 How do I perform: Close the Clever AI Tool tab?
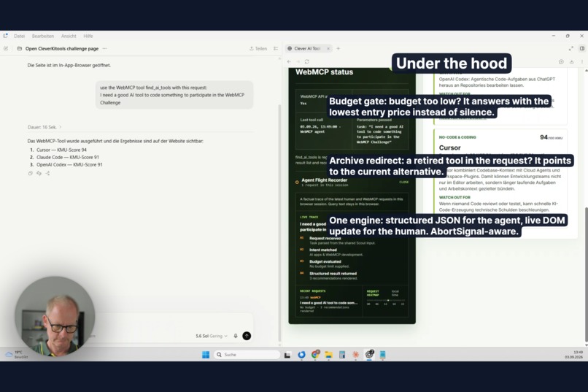tap(328, 48)
